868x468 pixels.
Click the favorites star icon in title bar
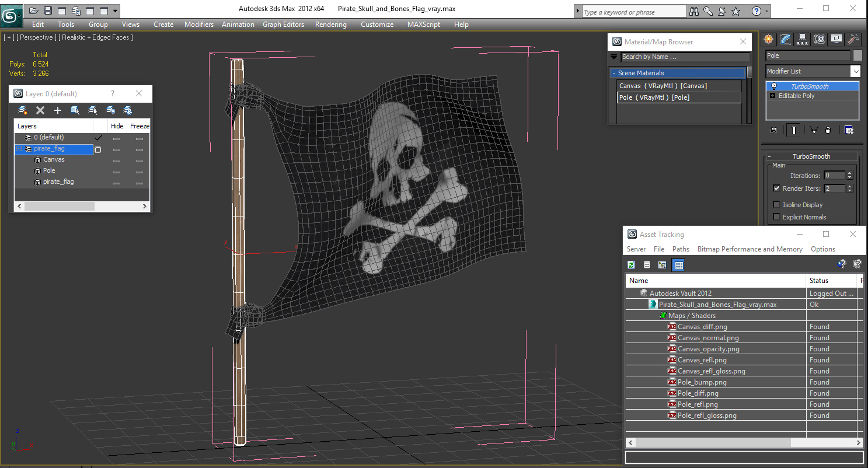(736, 11)
